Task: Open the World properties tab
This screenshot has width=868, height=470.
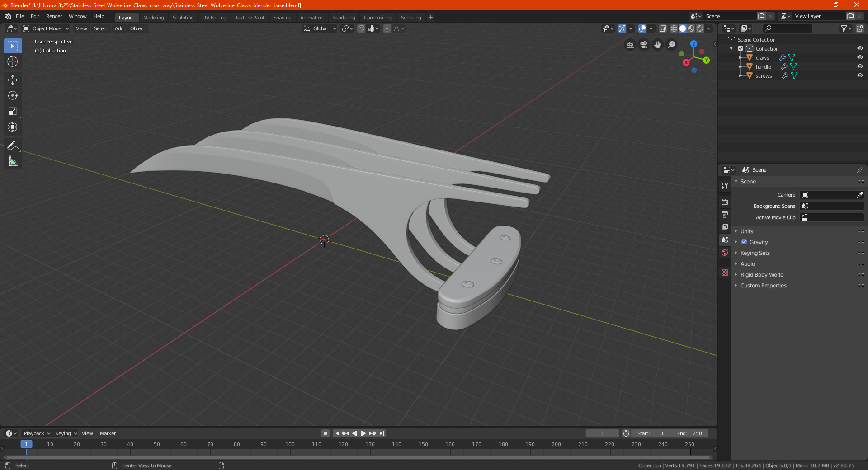Action: tap(725, 253)
